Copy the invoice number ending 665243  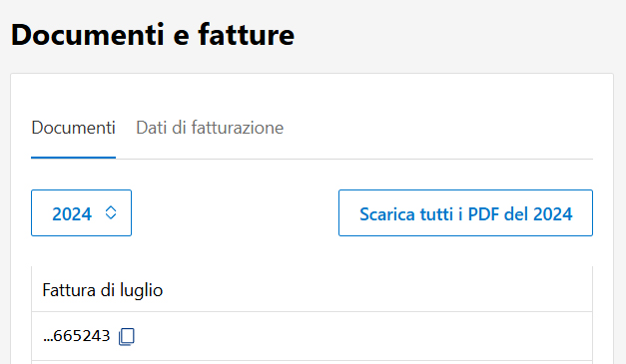click(x=127, y=336)
